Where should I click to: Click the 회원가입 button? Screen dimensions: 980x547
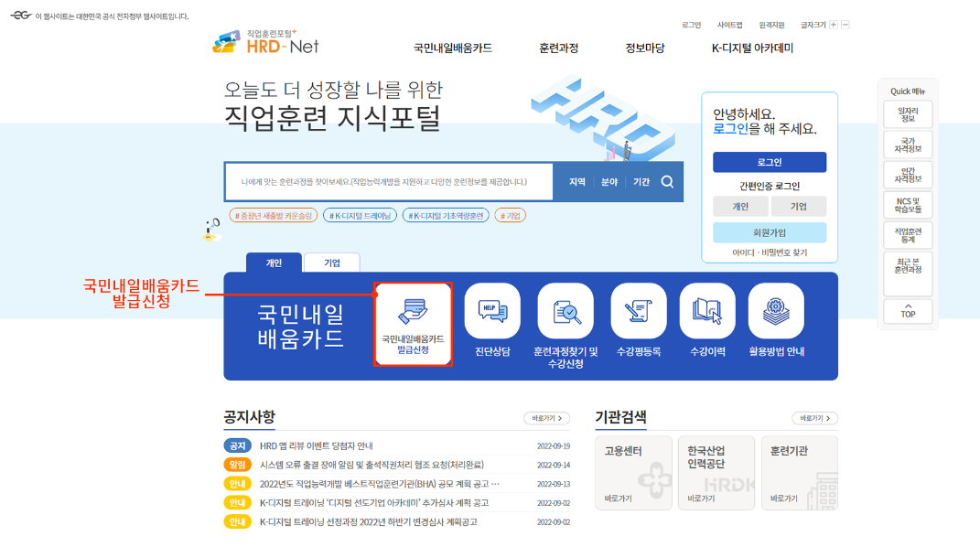770,232
